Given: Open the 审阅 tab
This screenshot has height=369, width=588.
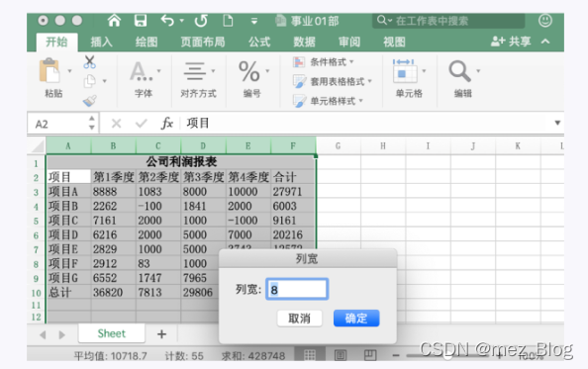Looking at the screenshot, I should pos(349,42).
